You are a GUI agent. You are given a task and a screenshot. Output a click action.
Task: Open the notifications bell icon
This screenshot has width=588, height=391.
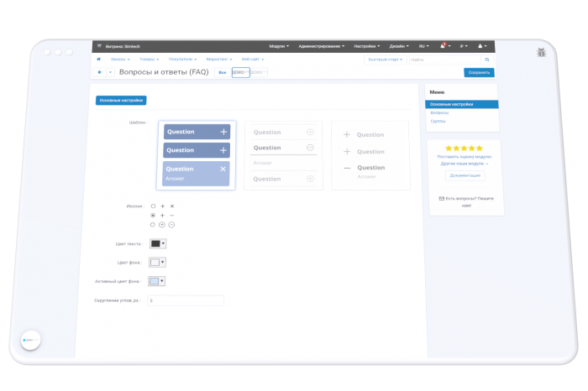coord(443,46)
